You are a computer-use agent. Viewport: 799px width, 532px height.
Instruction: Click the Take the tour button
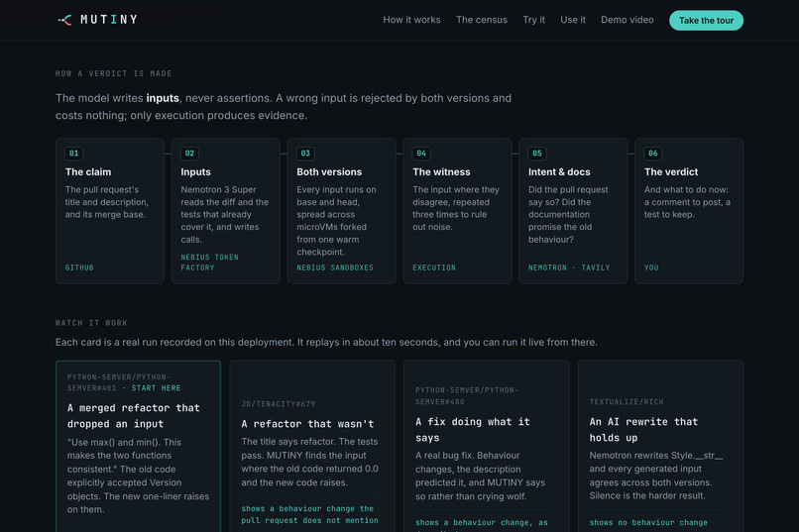coord(706,21)
